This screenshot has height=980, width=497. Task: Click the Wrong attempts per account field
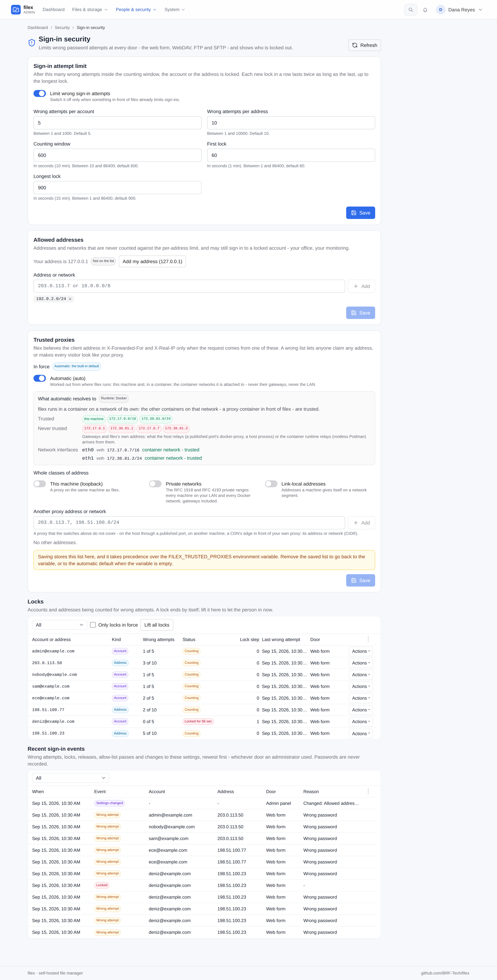[117, 123]
